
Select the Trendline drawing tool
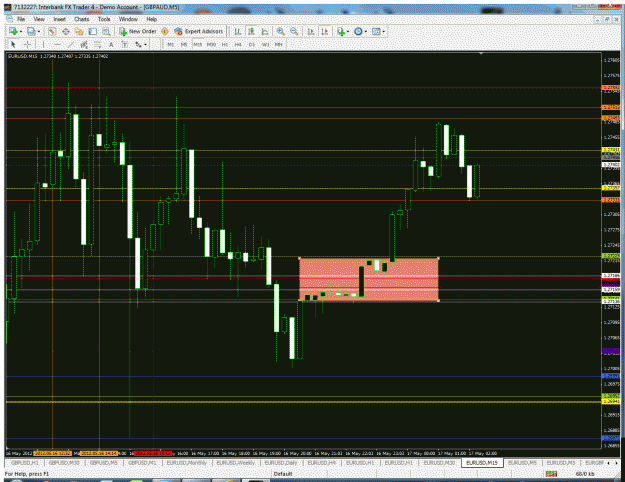[71, 45]
